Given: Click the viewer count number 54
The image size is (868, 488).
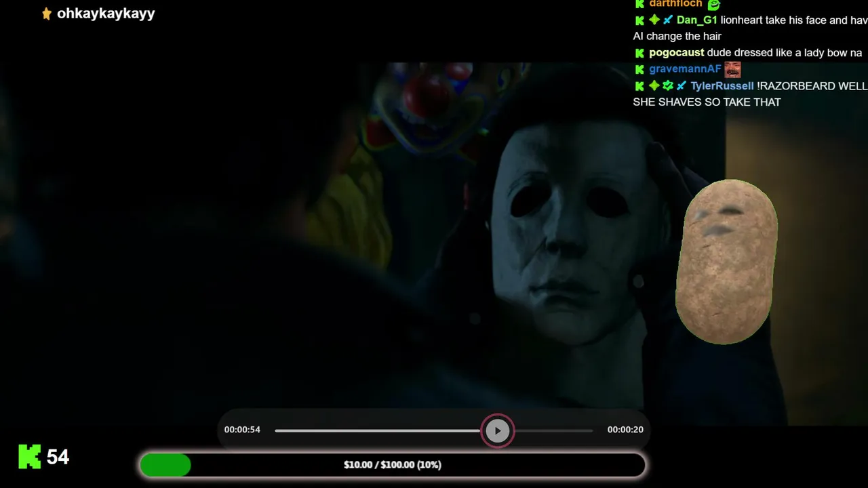Looking at the screenshot, I should pyautogui.click(x=58, y=457).
